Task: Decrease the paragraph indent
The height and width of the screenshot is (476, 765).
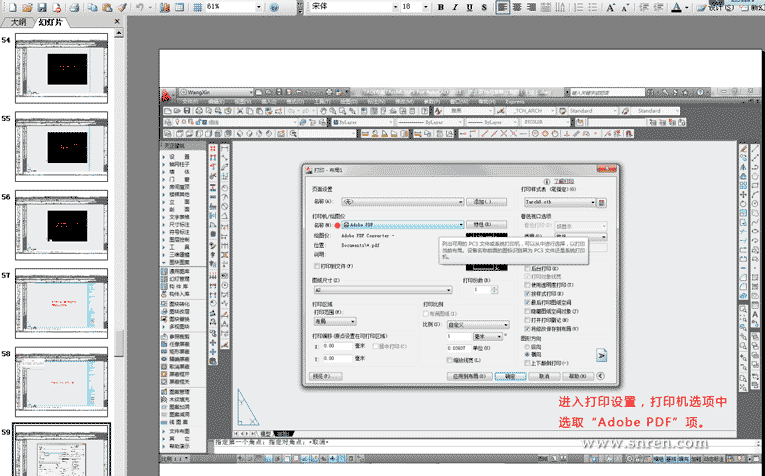Action: click(644, 7)
